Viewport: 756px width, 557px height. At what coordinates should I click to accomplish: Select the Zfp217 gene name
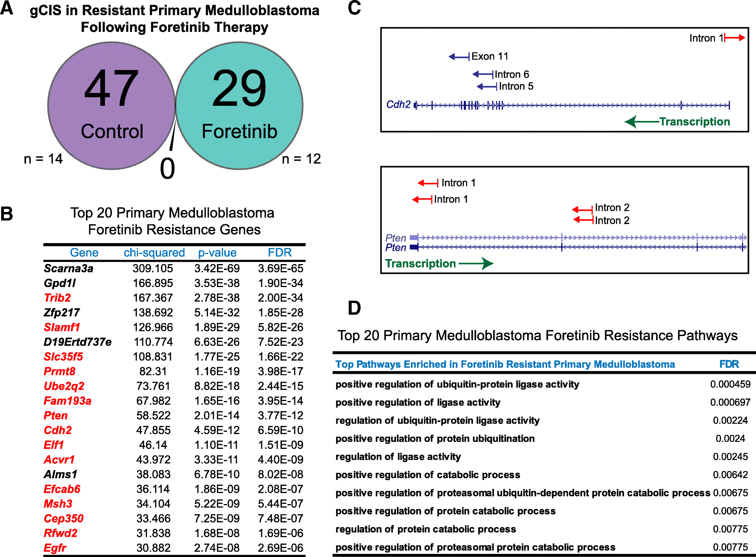[x=61, y=313]
